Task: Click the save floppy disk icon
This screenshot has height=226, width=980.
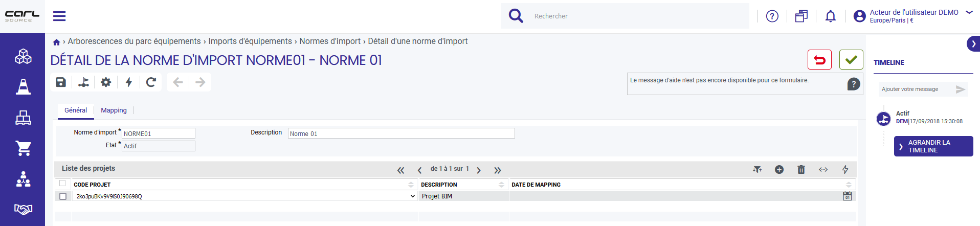Action: [61, 82]
